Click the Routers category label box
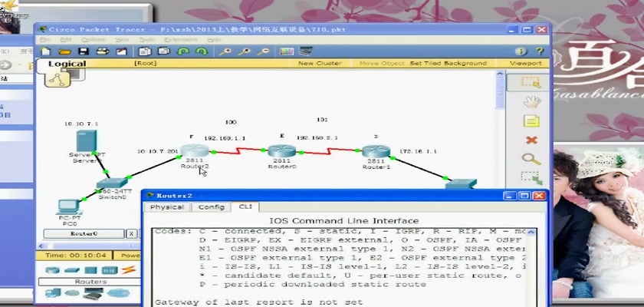The image size is (644, 307). (90, 282)
